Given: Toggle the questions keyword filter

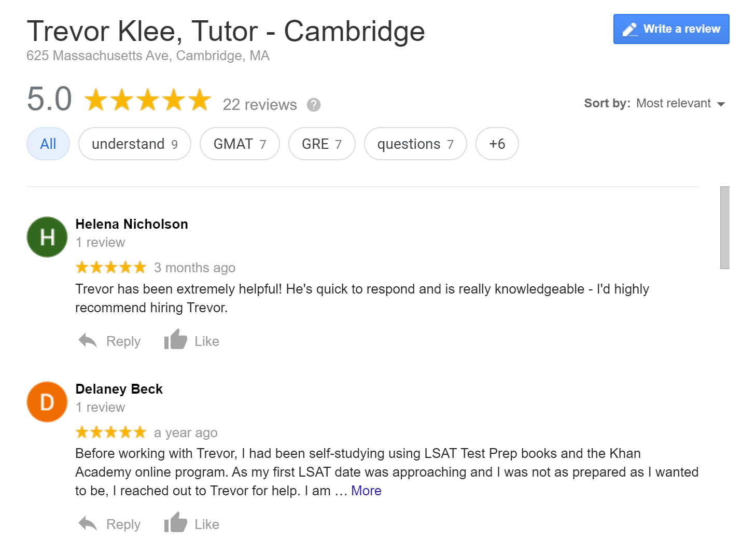Looking at the screenshot, I should click(415, 144).
